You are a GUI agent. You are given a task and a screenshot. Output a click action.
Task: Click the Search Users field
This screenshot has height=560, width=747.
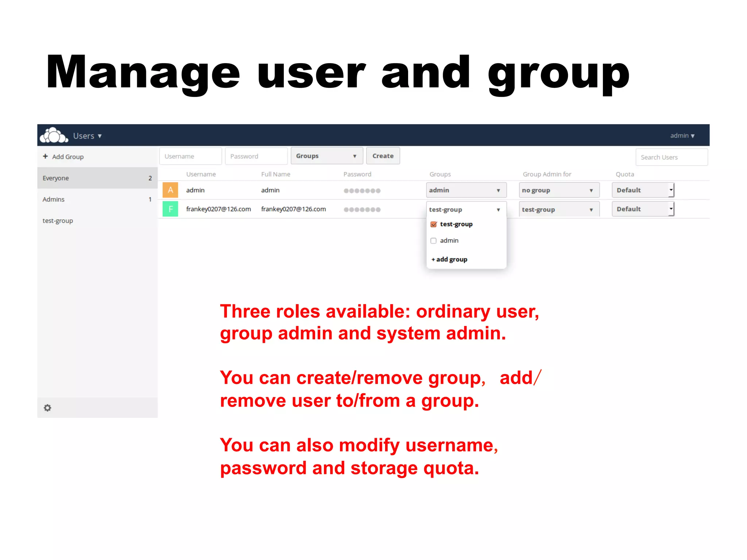click(671, 157)
